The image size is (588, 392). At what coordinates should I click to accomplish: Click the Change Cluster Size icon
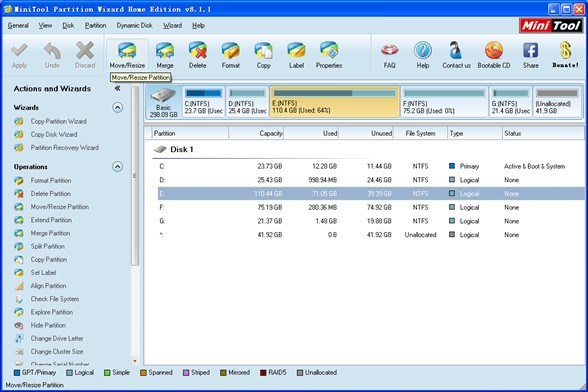click(x=19, y=351)
